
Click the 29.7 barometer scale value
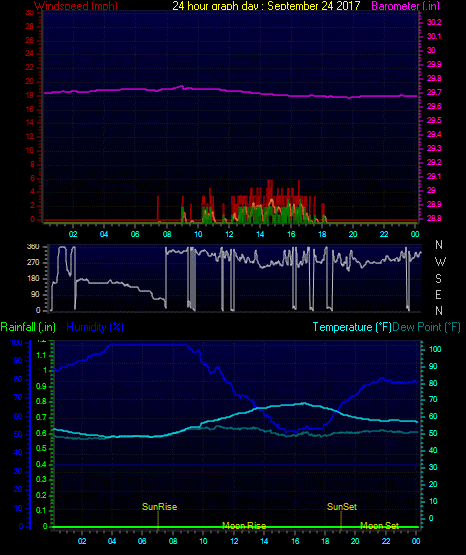point(434,92)
